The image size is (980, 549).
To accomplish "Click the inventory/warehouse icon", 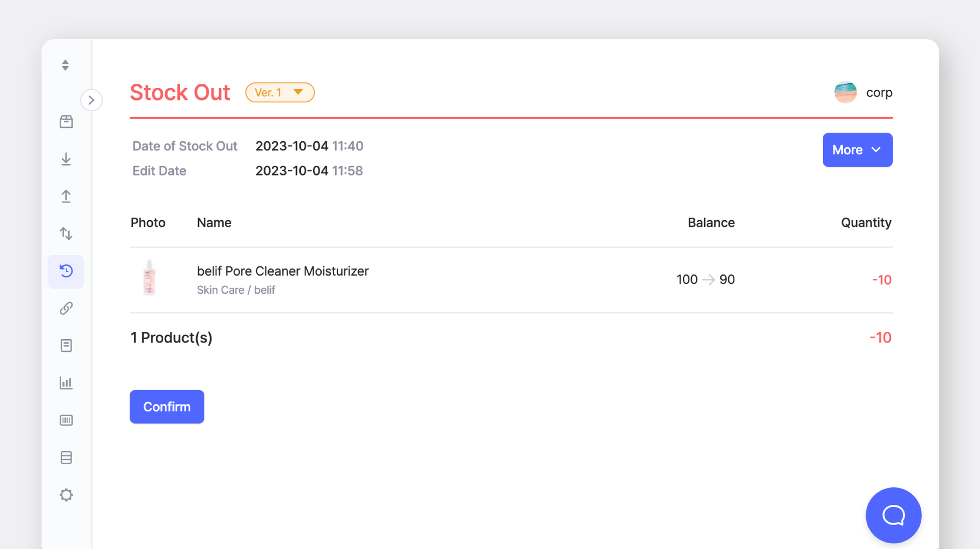I will [66, 122].
